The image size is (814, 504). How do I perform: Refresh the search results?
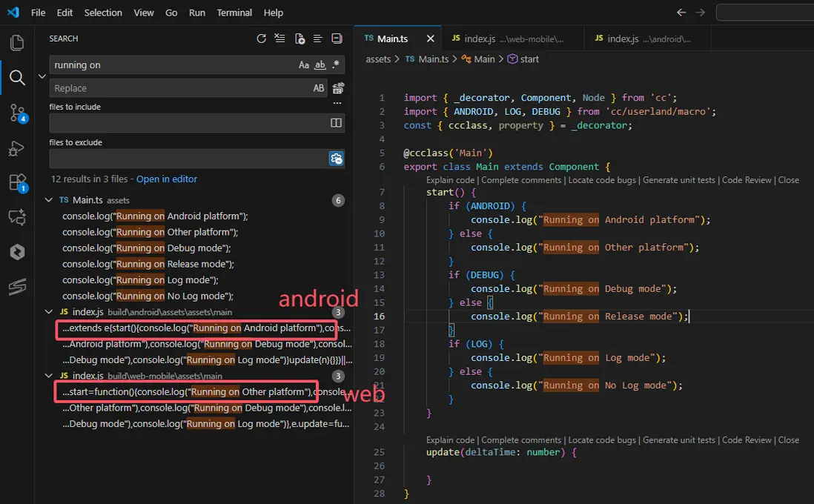261,39
